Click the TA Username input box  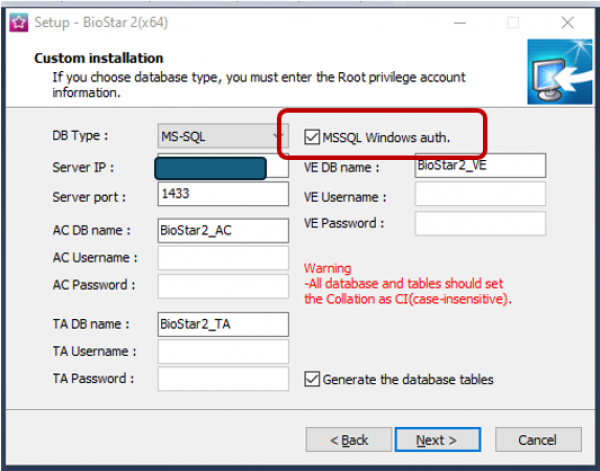click(x=222, y=351)
